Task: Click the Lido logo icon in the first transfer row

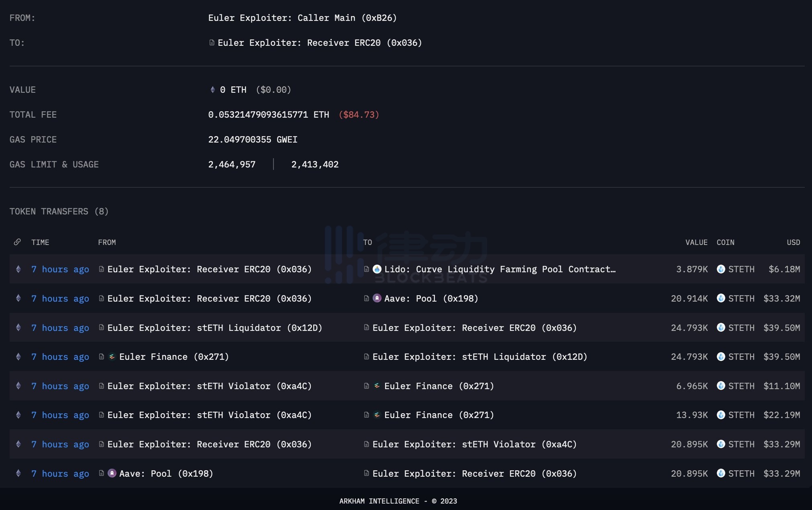Action: (x=377, y=269)
